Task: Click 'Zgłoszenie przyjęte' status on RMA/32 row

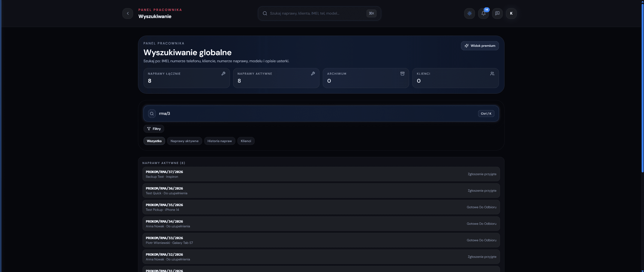Action: [482, 257]
